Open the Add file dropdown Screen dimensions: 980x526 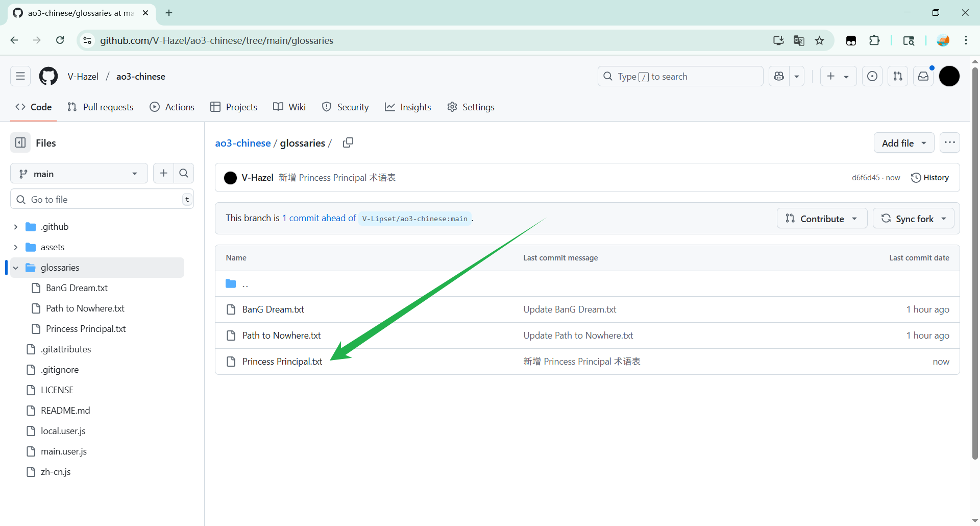903,143
